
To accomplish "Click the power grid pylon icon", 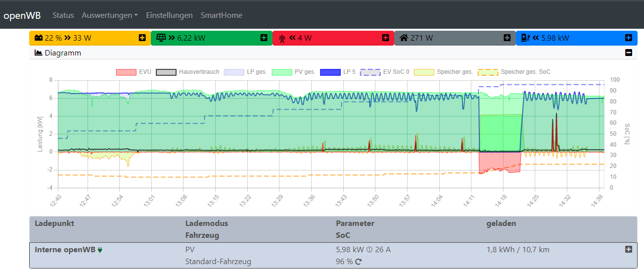I will tap(282, 38).
